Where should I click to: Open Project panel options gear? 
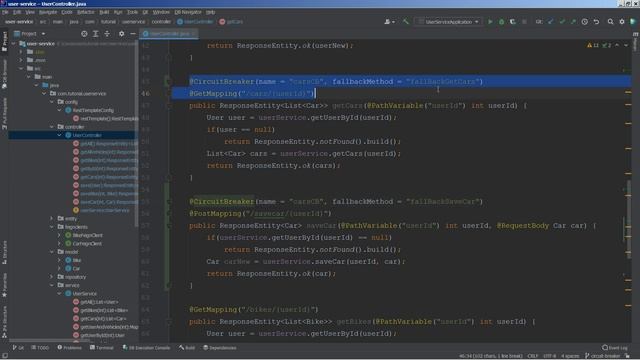(x=122, y=34)
